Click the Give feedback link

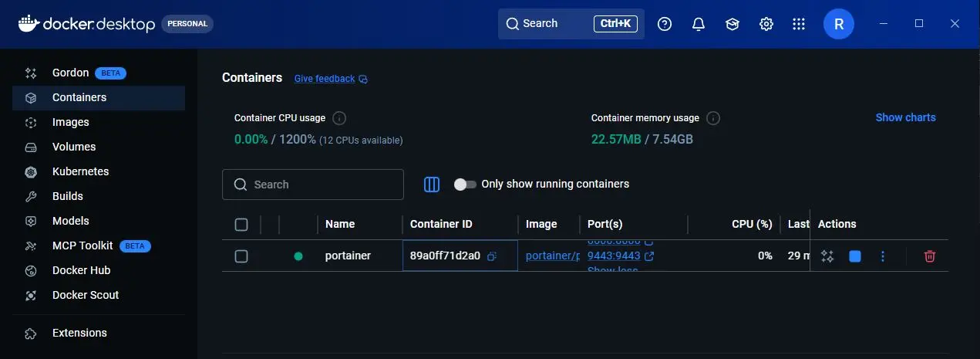pyautogui.click(x=325, y=79)
